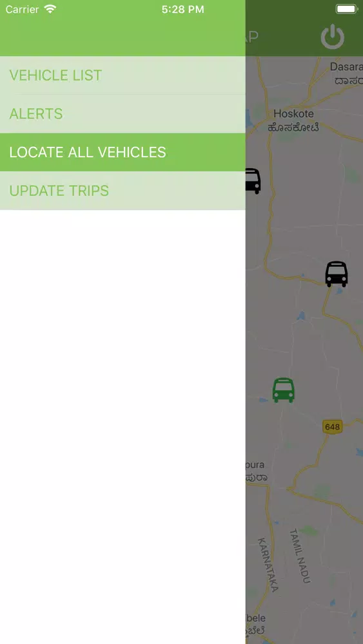The height and width of the screenshot is (644, 363).
Task: Tap the yellow 648 highway shield
Action: pos(332,427)
